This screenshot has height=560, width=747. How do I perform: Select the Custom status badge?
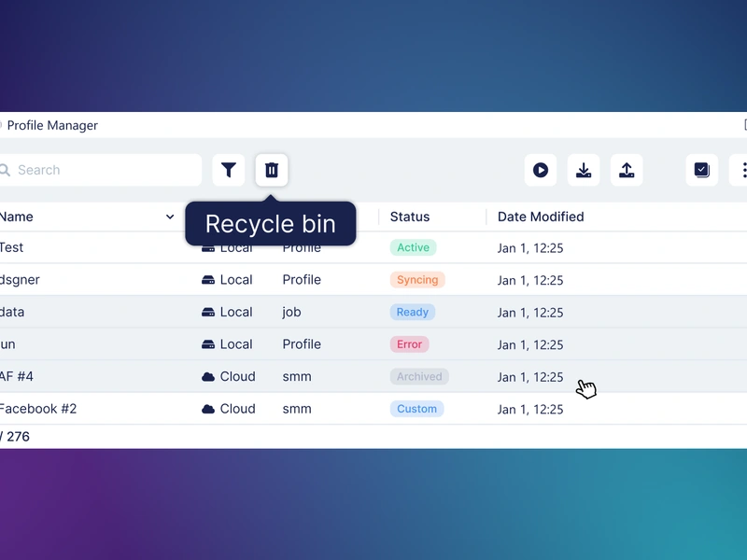click(x=416, y=409)
